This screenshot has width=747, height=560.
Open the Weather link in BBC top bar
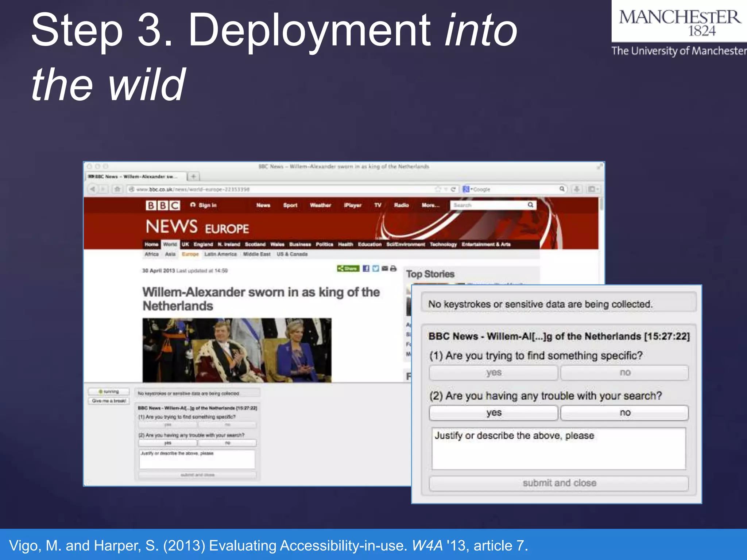[x=320, y=205]
